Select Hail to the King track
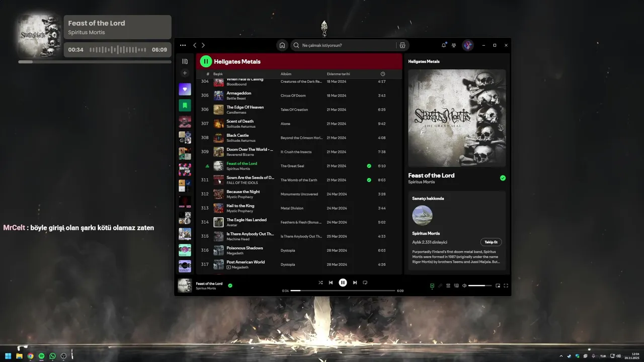This screenshot has width=644, height=362. (299, 208)
